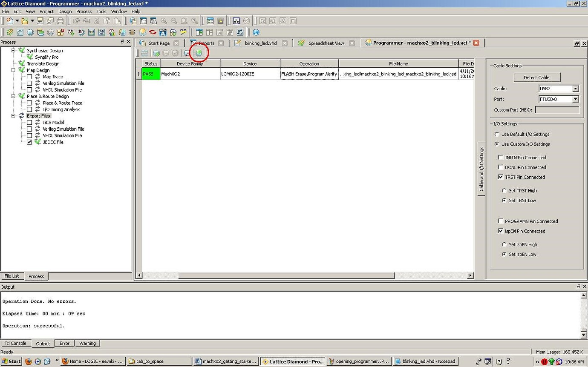Check the DONE Pin Connected box
The image size is (588, 367).
point(501,167)
